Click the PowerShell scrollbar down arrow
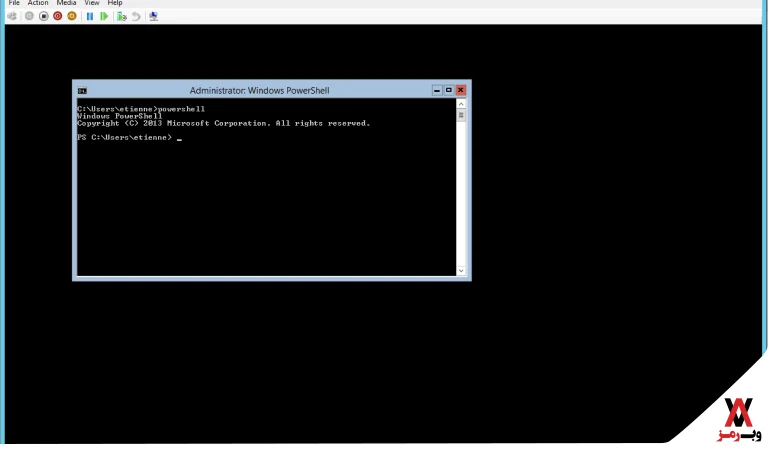 (461, 271)
